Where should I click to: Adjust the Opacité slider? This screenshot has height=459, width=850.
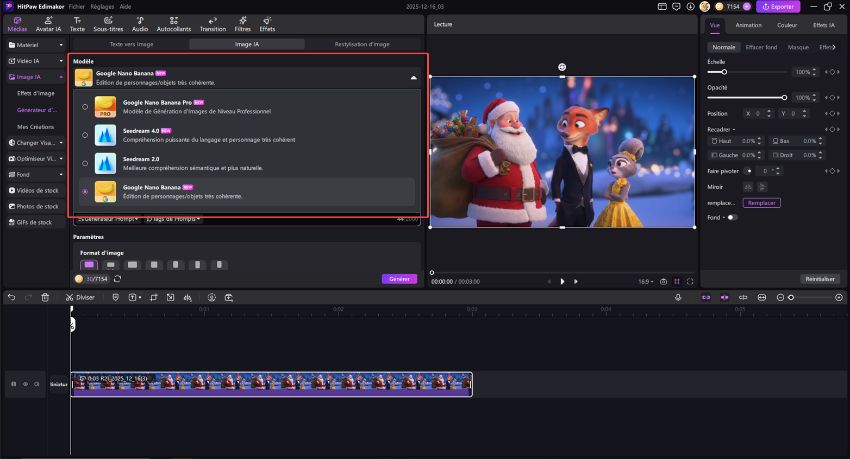click(x=785, y=97)
